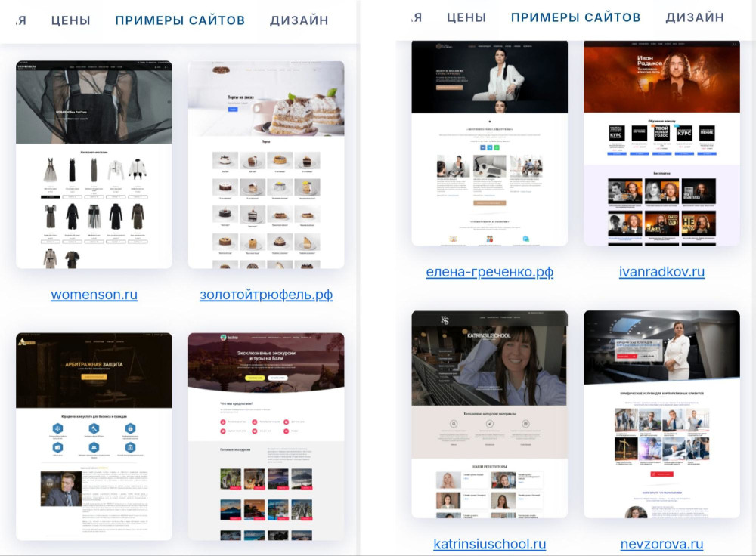Select ПРИМЕРЫ САЙТОВ tab in the right screen
Viewport: 756px width, 556px height.
575,17
